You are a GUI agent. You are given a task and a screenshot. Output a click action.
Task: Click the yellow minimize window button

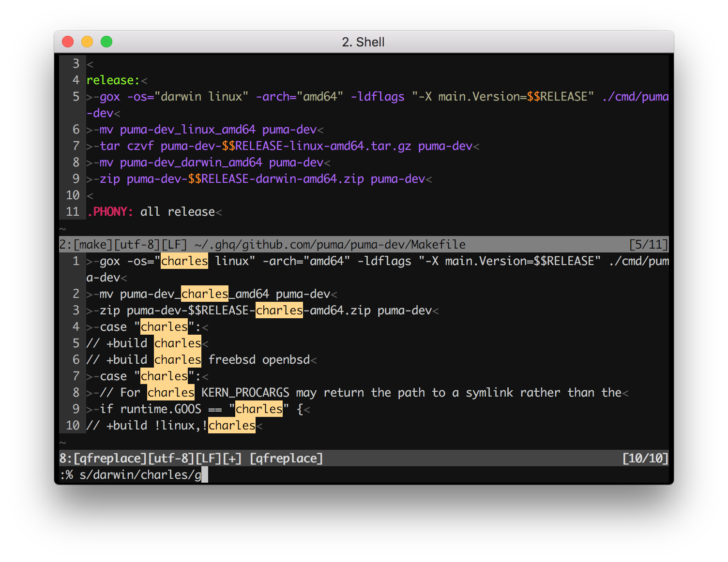(x=87, y=42)
